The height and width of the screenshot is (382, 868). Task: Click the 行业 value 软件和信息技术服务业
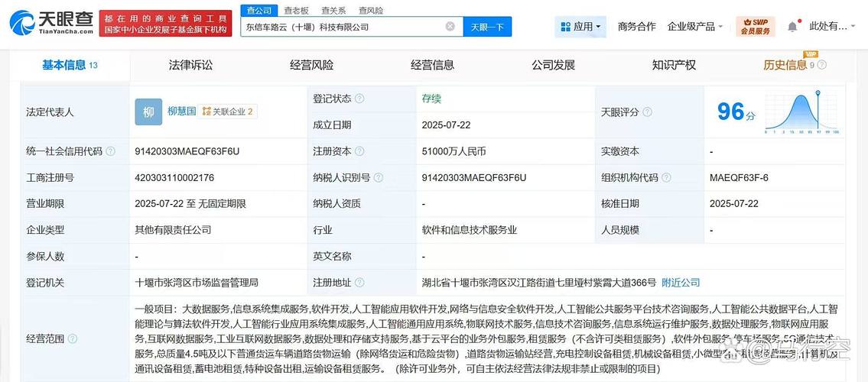click(470, 230)
